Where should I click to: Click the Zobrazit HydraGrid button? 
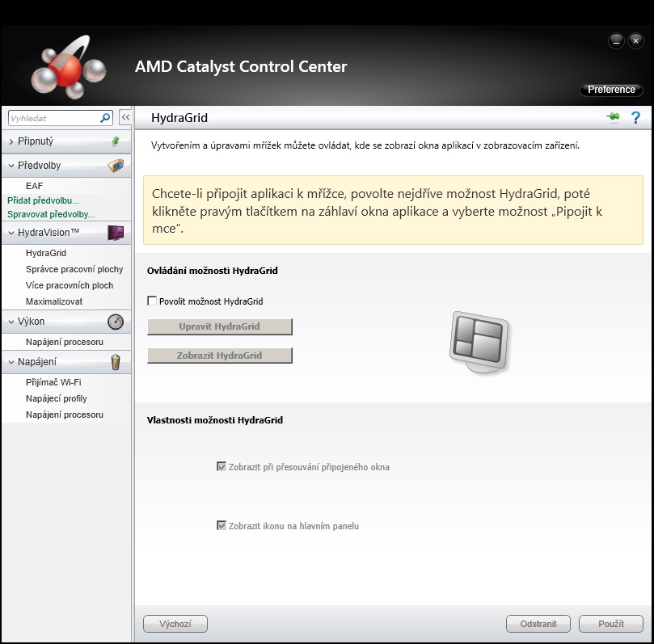pos(219,356)
